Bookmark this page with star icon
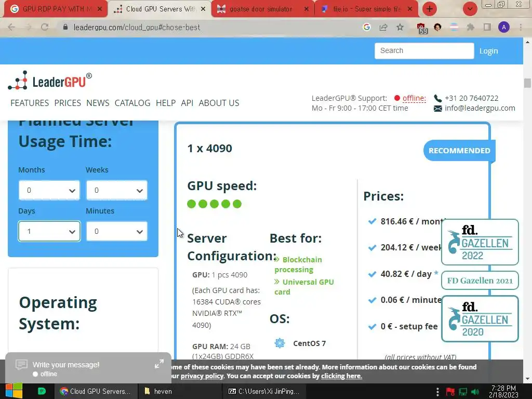This screenshot has height=399, width=532. (400, 27)
